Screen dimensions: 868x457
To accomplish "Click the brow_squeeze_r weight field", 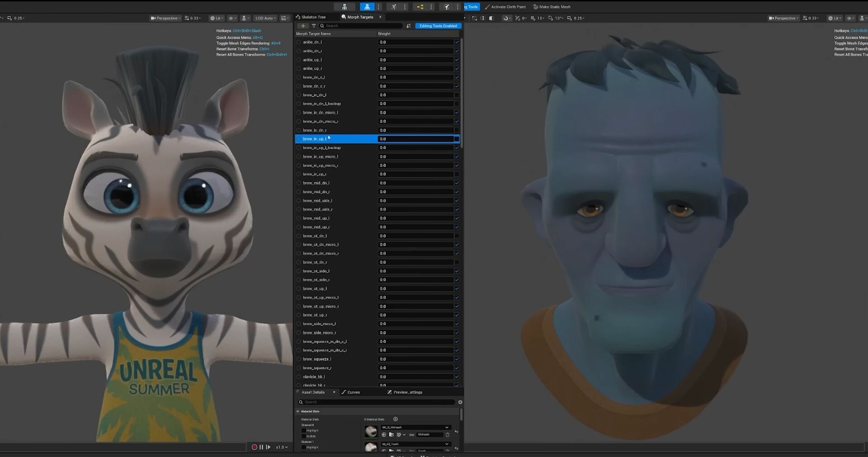I will click(415, 368).
